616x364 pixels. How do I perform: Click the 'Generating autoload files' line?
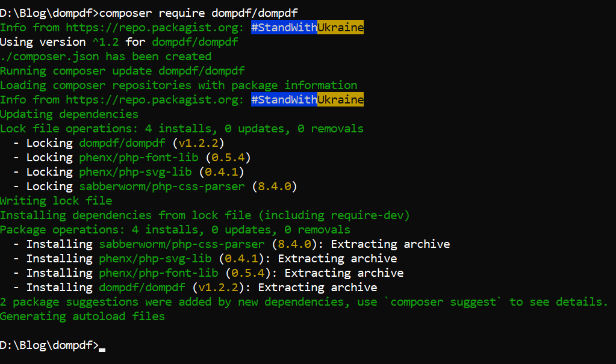coord(82,316)
